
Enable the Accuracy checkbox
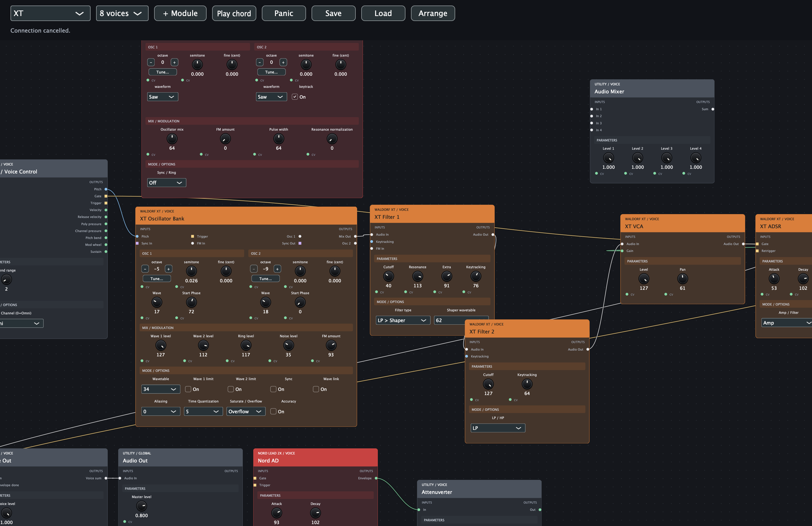[273, 411]
